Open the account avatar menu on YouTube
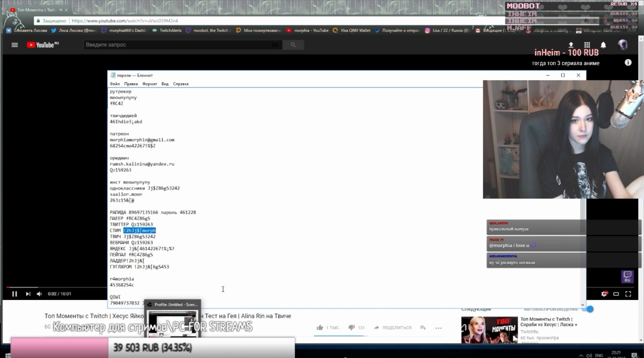 (622, 45)
